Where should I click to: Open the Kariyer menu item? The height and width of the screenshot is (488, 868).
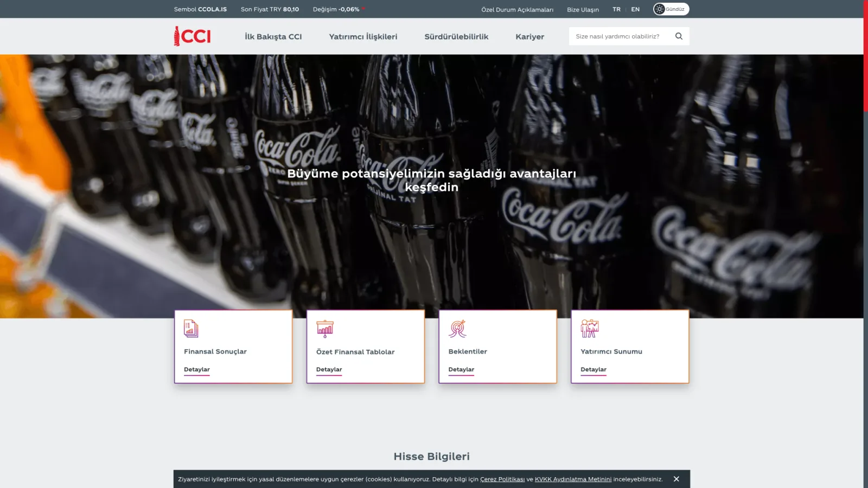pyautogui.click(x=529, y=37)
